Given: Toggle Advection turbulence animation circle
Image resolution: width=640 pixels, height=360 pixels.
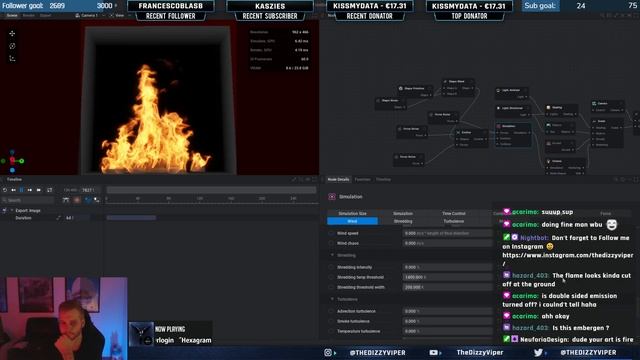Looking at the screenshot, I should pyautogui.click(x=331, y=311).
